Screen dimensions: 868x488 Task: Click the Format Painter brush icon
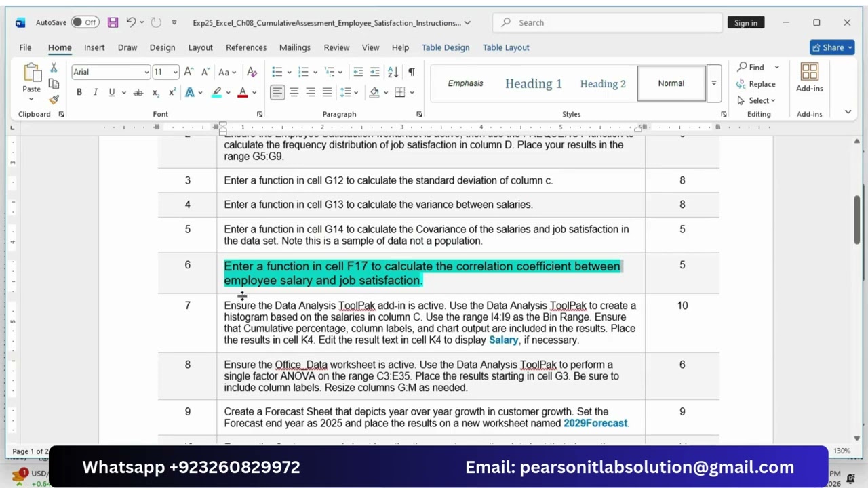[54, 99]
